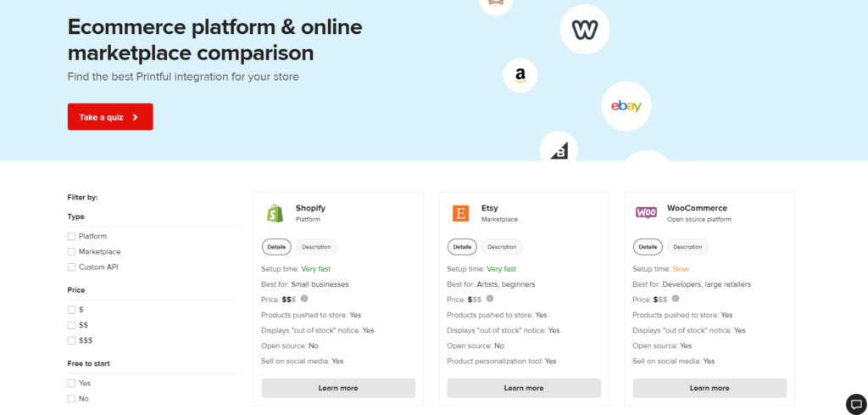Image resolution: width=868 pixels, height=415 pixels.
Task: Select Yes under Free to start
Action: click(71, 384)
